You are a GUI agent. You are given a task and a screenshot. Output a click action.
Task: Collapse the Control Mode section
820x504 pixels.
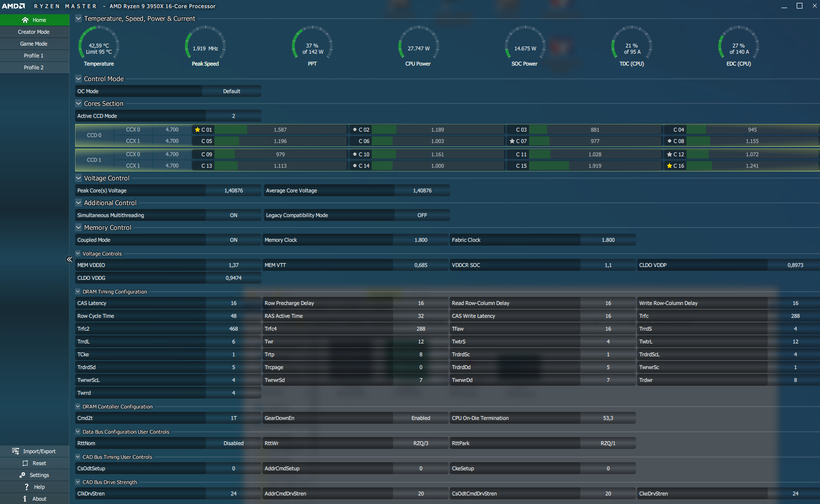click(x=78, y=79)
